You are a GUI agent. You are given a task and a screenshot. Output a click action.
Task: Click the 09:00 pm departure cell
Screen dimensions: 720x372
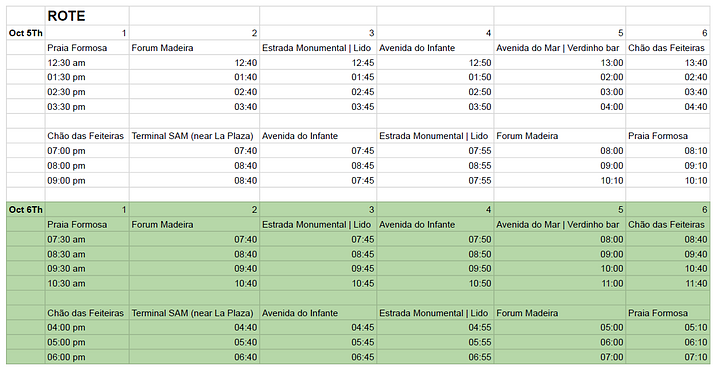coord(87,180)
